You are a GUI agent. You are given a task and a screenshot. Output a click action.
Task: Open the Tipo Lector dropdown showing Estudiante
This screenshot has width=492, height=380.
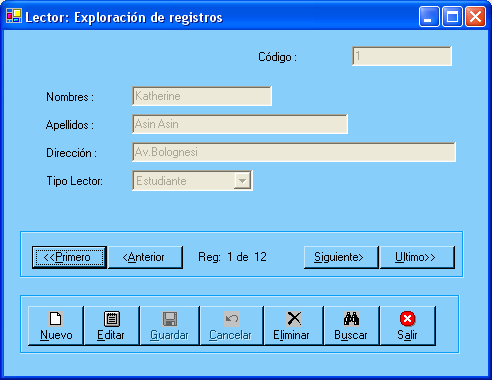(192, 181)
